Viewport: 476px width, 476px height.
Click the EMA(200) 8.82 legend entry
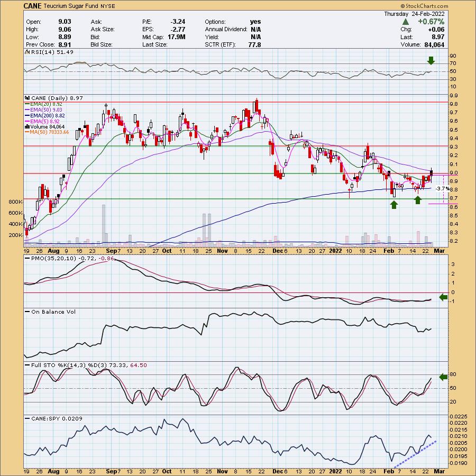tap(47, 115)
